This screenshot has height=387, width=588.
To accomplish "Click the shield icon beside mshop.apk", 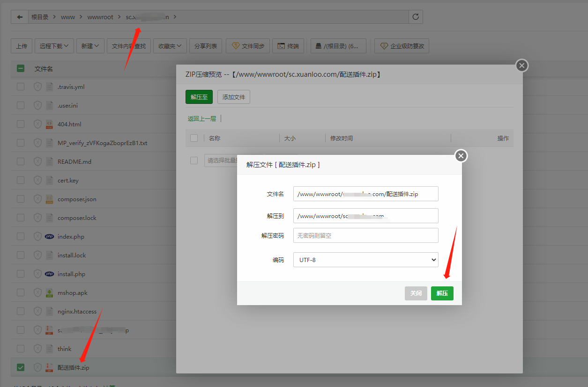I will click(x=37, y=292).
